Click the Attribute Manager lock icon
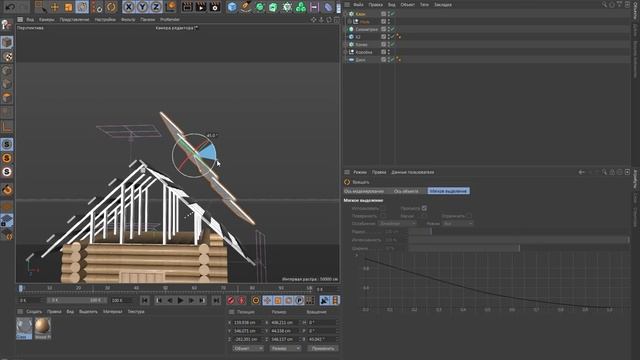The width and height of the screenshot is (640, 360). (x=612, y=172)
